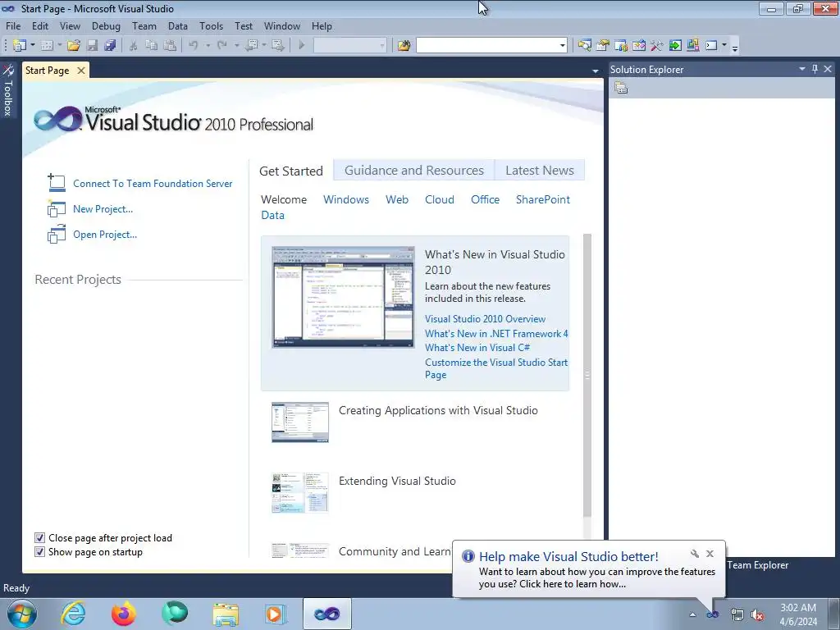
Task: Close the Help make Visual Studio better balloon
Action: click(710, 554)
